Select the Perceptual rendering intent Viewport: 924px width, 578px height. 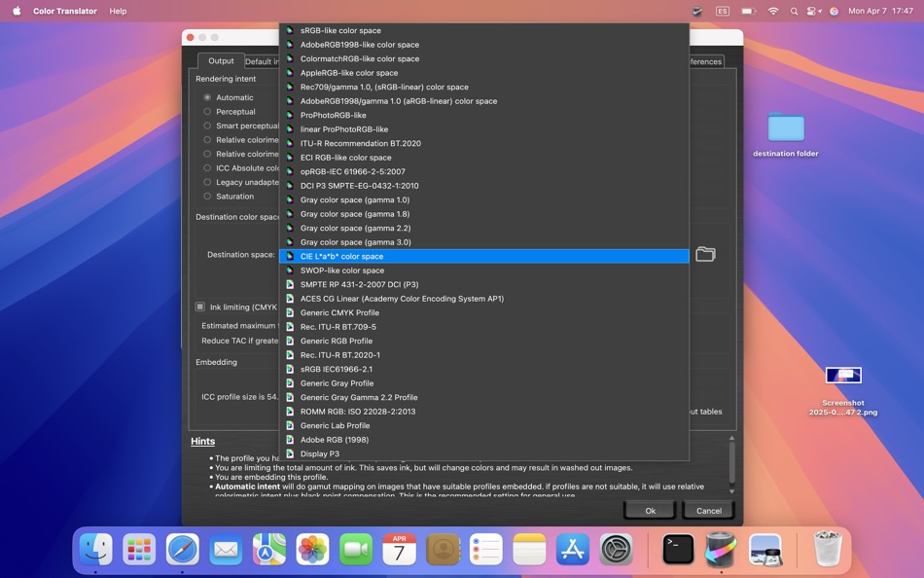tap(207, 112)
